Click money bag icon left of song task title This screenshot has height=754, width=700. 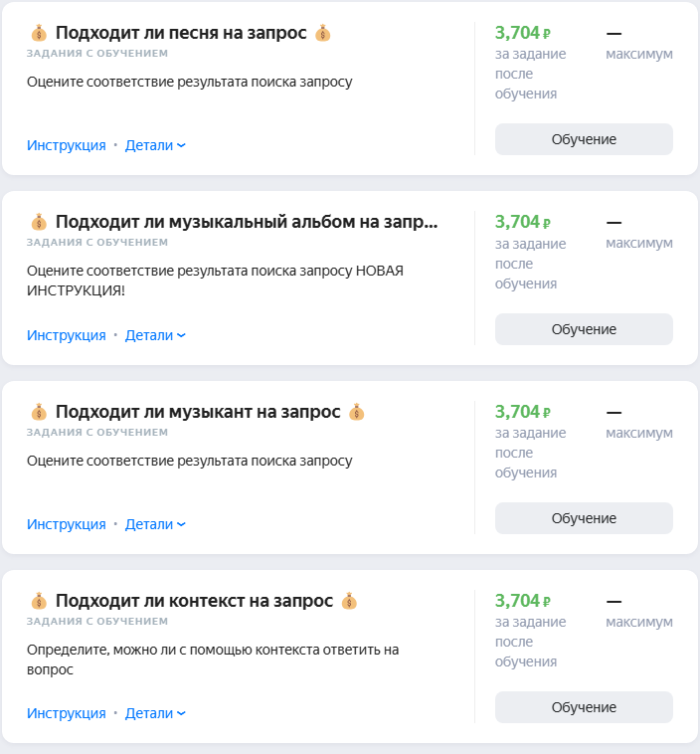(x=39, y=33)
